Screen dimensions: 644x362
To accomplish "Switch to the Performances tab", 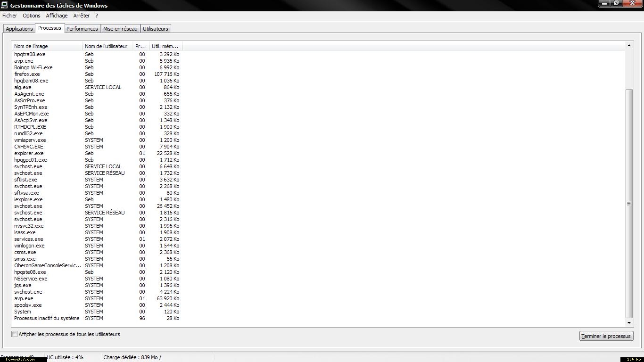I will click(x=82, y=29).
